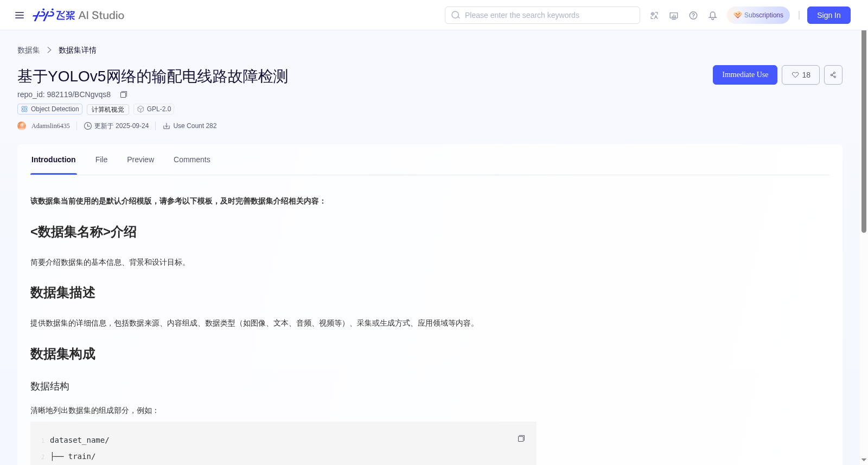Viewport: 868px width, 465px height.
Task: Click the GPL-2.0 license tag
Action: (154, 109)
